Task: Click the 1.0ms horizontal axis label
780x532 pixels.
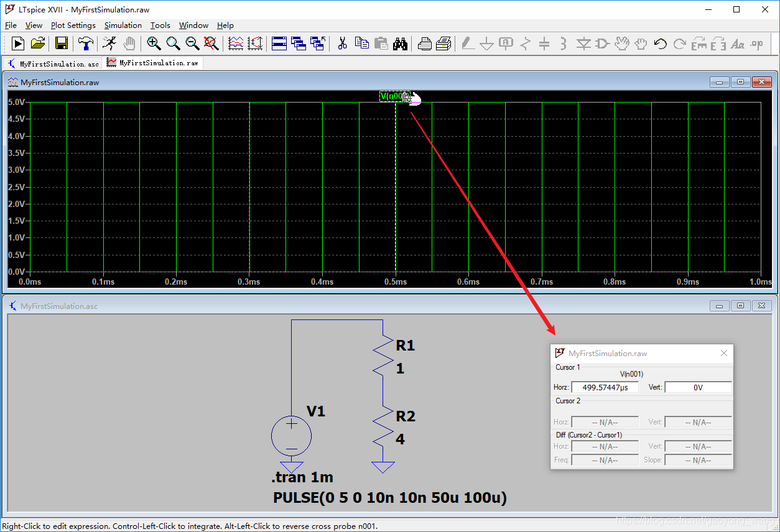Action: tap(760, 282)
